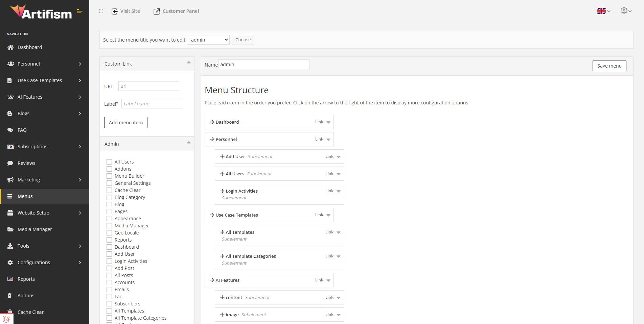This screenshot has height=324, width=644.
Task: Check the Blog Category option
Action: click(109, 197)
